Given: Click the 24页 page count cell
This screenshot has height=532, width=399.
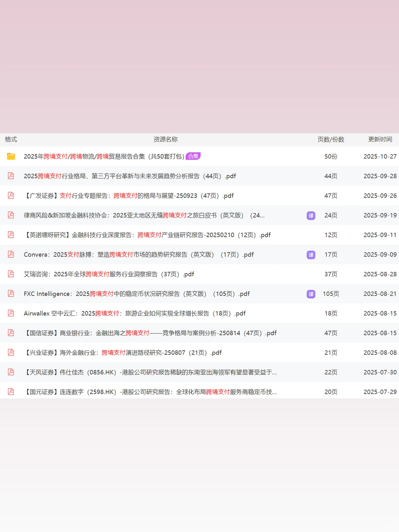Looking at the screenshot, I should 331,215.
